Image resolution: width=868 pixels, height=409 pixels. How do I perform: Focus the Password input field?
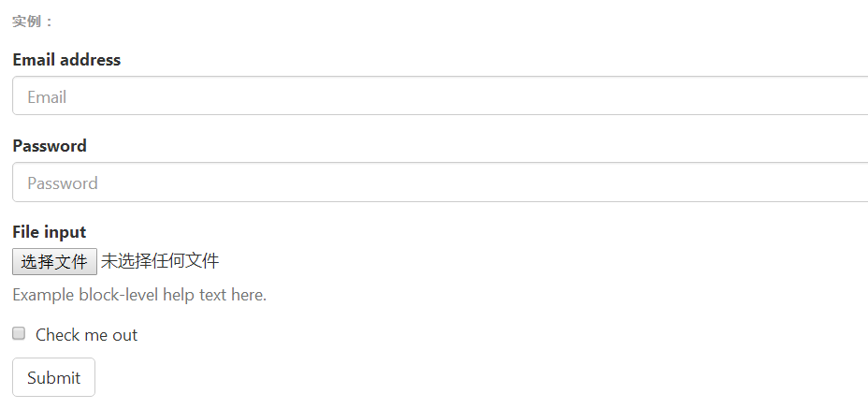(x=440, y=183)
